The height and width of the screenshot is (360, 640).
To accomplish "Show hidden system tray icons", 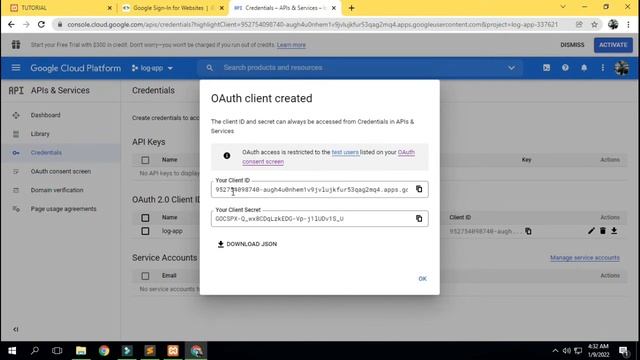I will tap(555, 351).
